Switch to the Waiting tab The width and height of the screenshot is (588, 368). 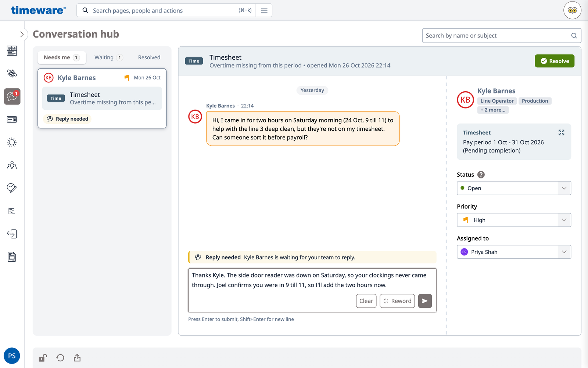[108, 57]
